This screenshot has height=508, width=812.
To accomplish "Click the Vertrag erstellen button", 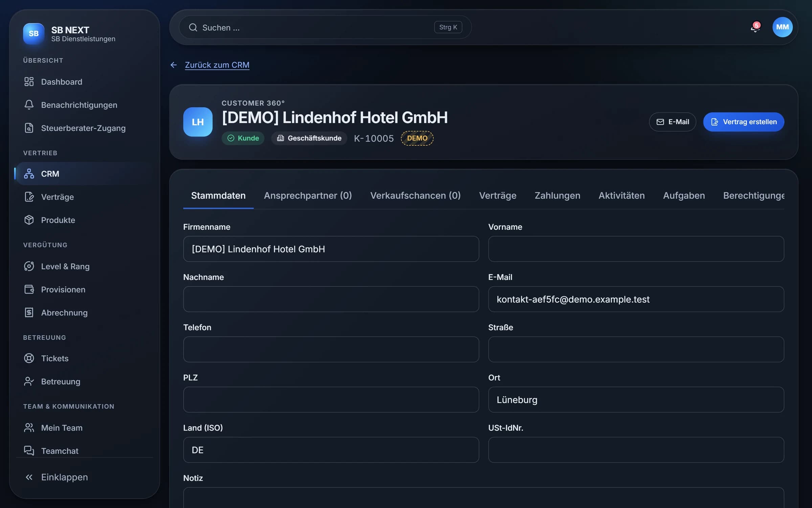I will point(743,122).
